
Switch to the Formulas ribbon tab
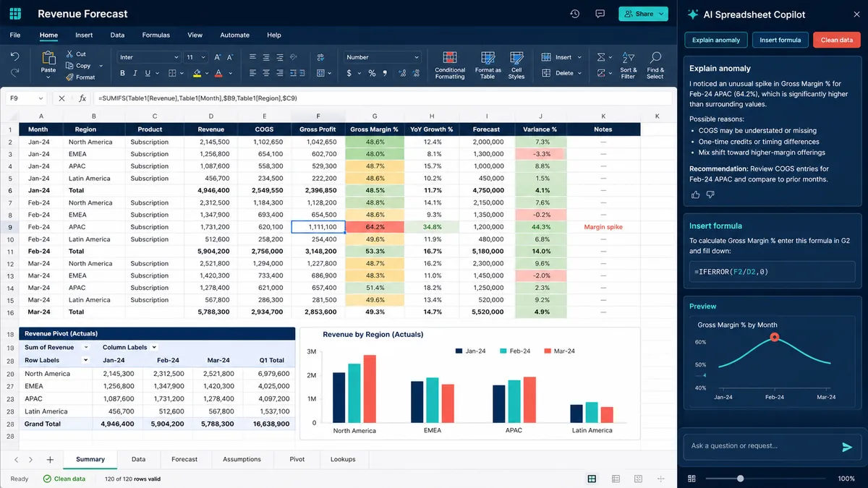156,35
